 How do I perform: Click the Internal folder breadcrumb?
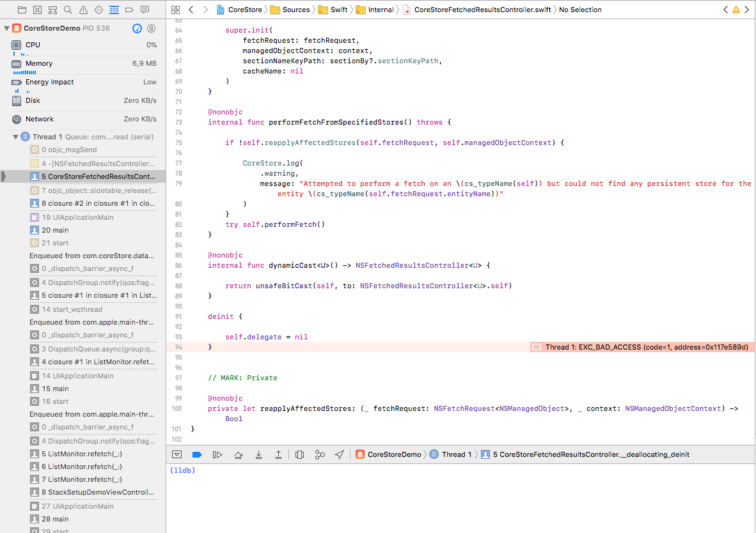(x=375, y=10)
